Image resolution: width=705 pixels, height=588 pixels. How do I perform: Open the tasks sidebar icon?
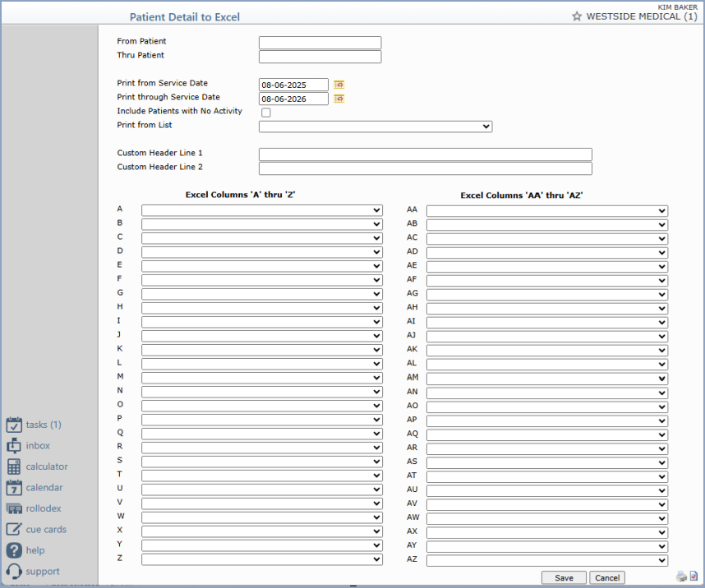point(14,425)
